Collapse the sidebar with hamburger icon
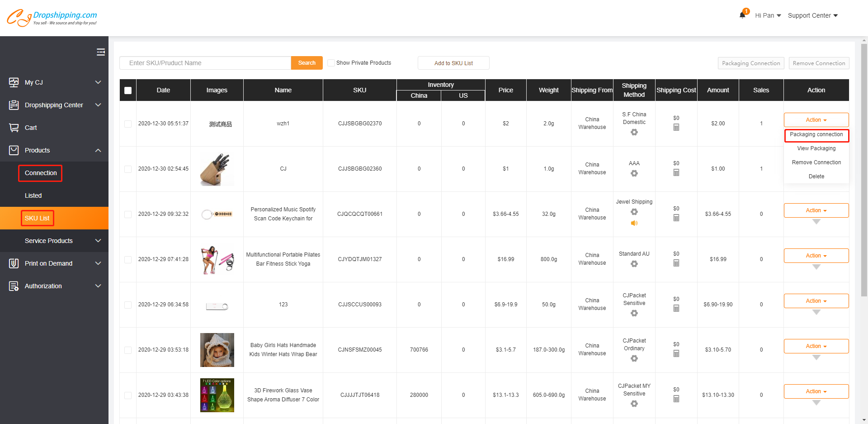Image resolution: width=868 pixels, height=424 pixels. pyautogui.click(x=101, y=52)
